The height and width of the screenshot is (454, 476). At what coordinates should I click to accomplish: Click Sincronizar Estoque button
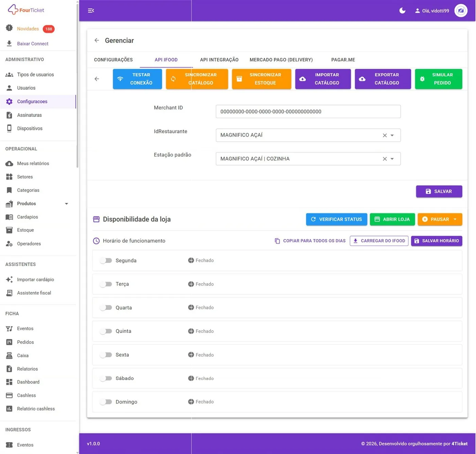pyautogui.click(x=261, y=79)
